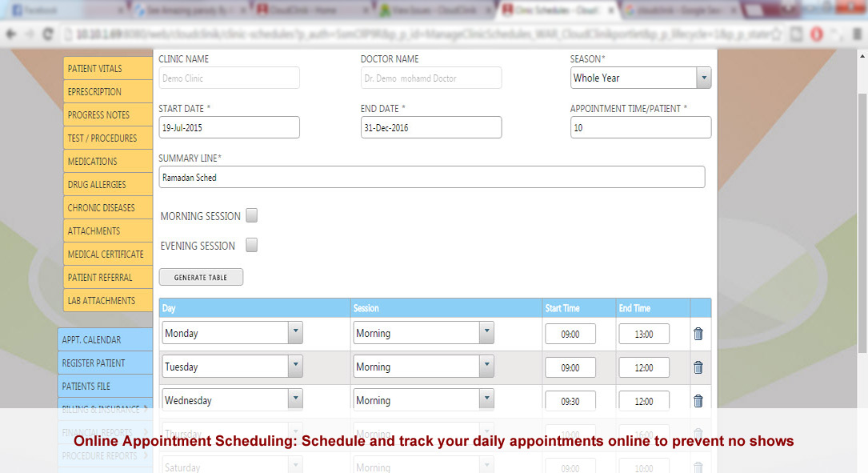Toggle the Evening Session checkbox

[x=252, y=245]
